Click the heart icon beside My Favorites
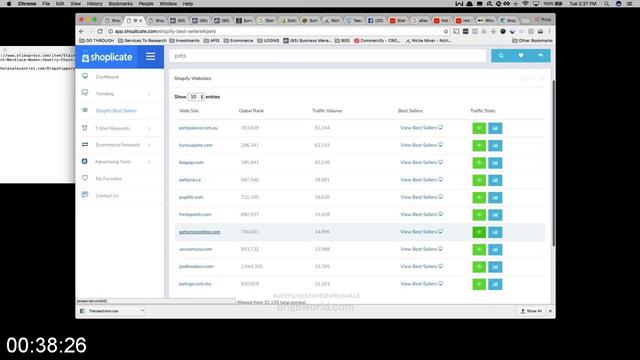The width and height of the screenshot is (640, 360). coord(85,178)
